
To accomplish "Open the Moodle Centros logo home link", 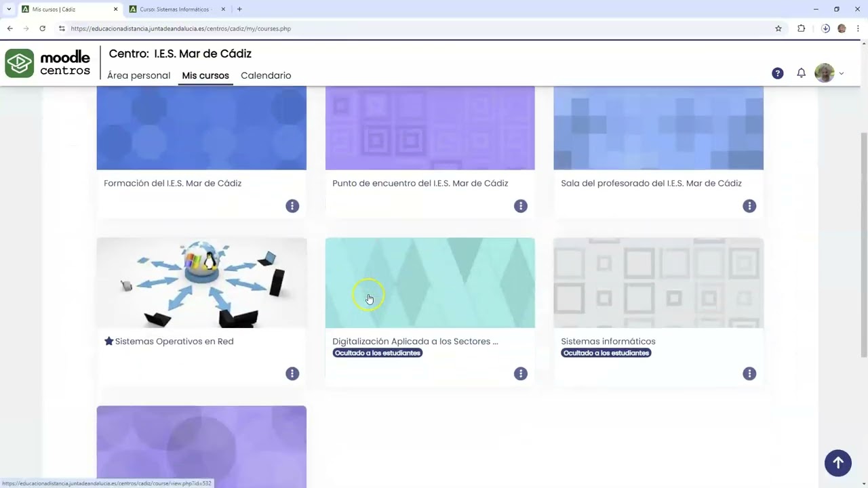I will pyautogui.click(x=47, y=63).
